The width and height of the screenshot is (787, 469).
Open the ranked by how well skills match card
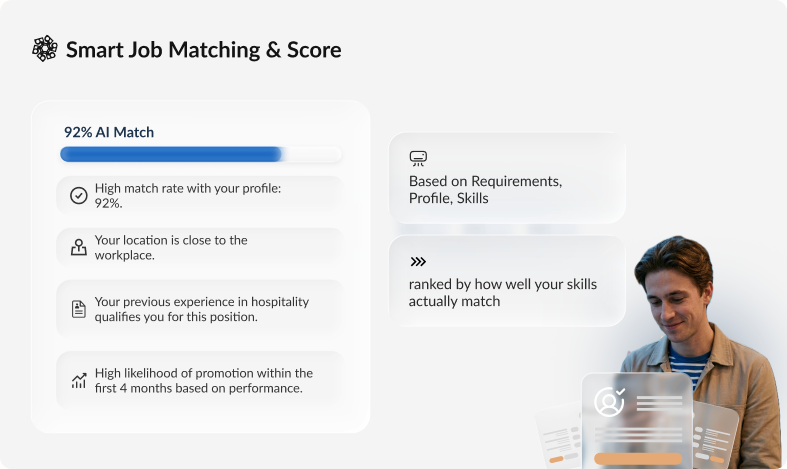[x=507, y=281]
